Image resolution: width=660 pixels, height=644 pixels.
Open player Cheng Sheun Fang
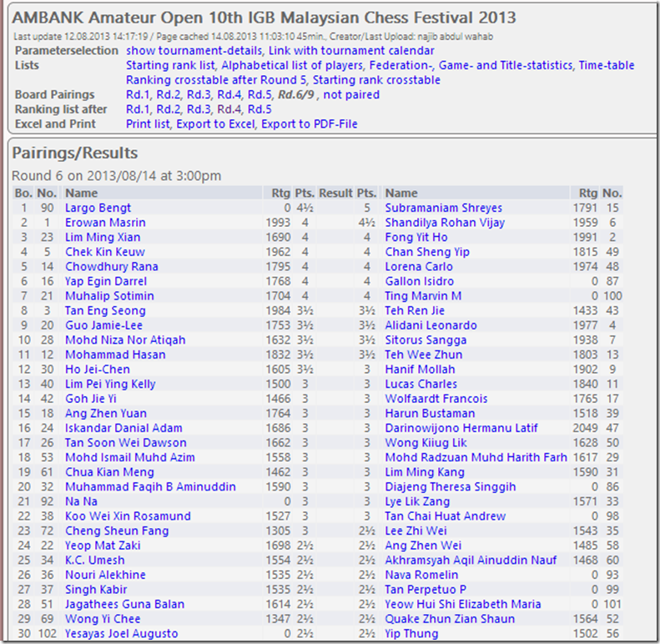click(117, 531)
